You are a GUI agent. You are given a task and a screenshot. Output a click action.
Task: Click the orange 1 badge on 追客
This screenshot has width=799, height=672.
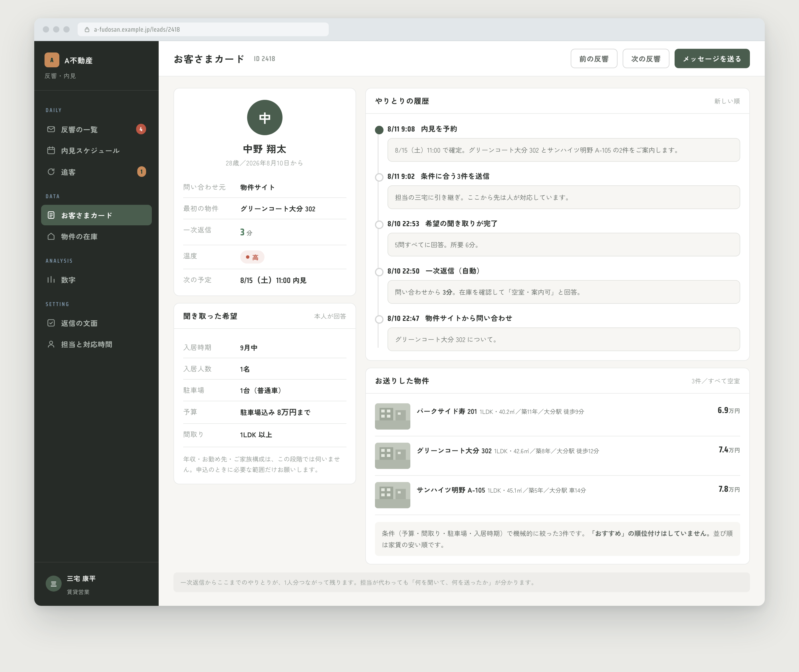141,172
